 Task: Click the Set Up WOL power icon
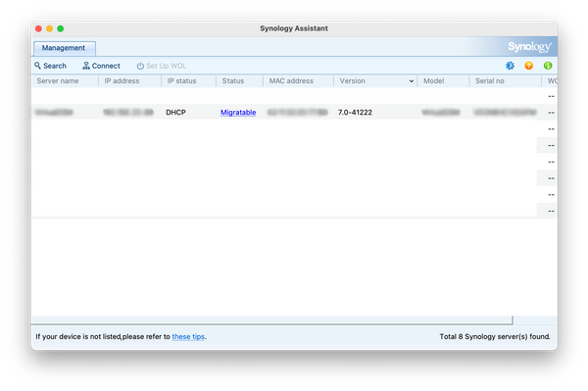coord(140,66)
